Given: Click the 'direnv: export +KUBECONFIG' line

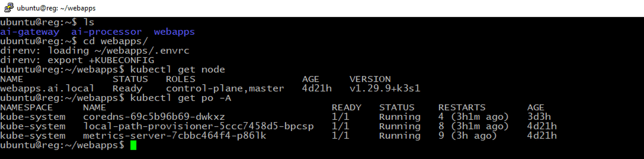Looking at the screenshot, I should [77, 60].
